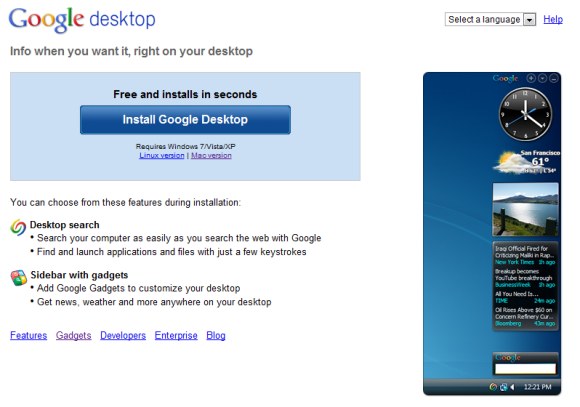Click the San Francisco weather gadget

point(526,162)
